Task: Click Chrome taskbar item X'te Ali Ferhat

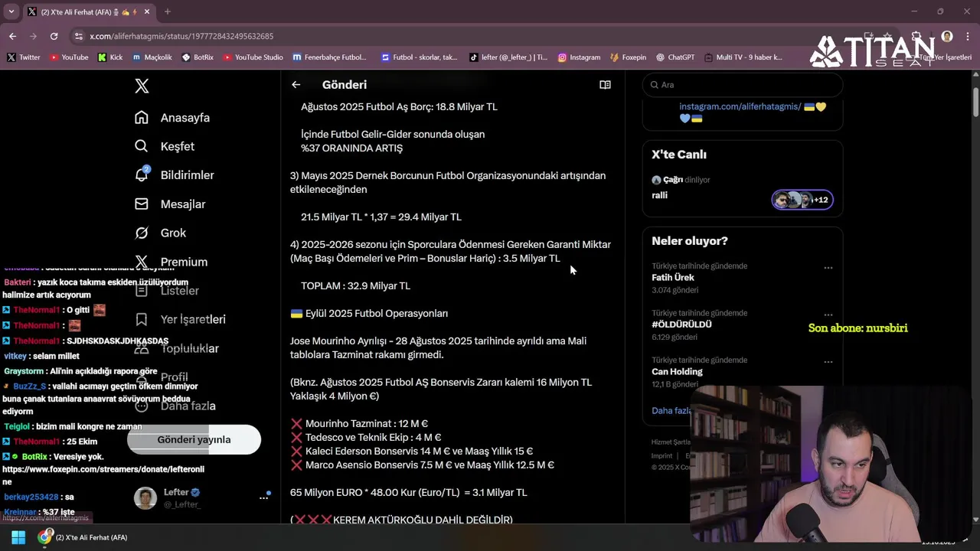Action: [83, 537]
